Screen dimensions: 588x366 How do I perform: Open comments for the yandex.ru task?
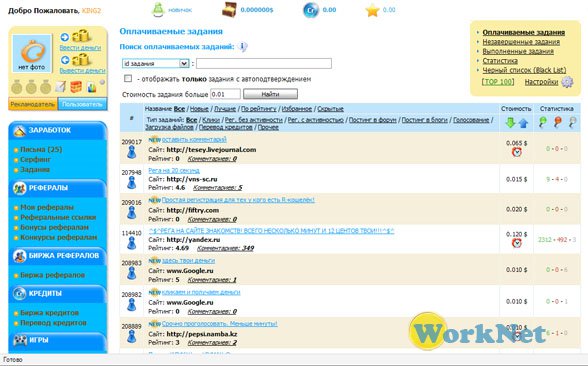point(225,248)
